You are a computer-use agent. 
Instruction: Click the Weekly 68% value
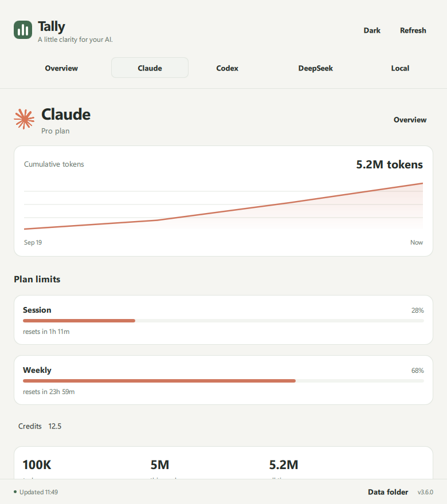(417, 371)
